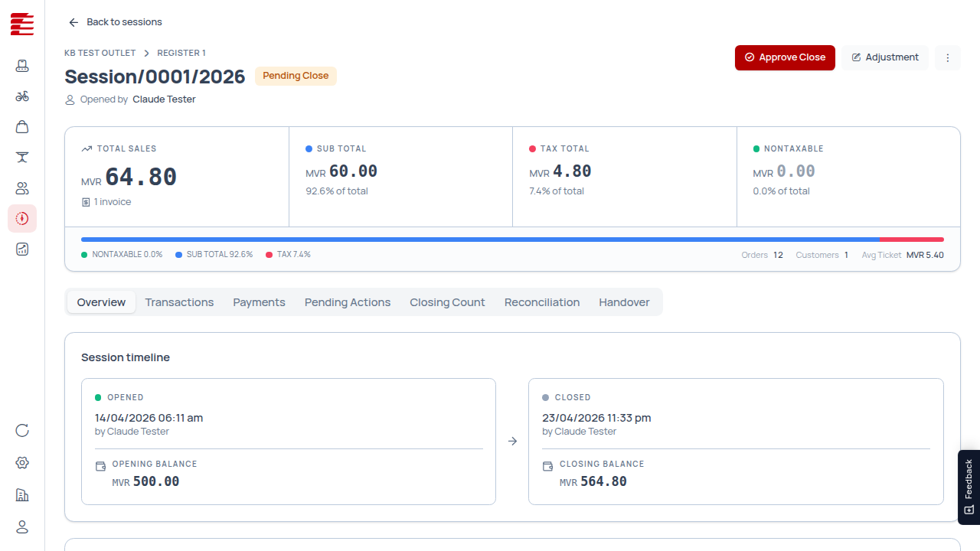
Task: Select the highlighted sessions icon in the sidebar
Action: pyautogui.click(x=22, y=219)
